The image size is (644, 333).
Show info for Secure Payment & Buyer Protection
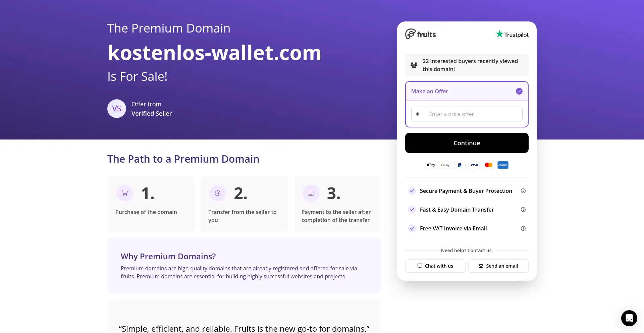click(x=523, y=191)
